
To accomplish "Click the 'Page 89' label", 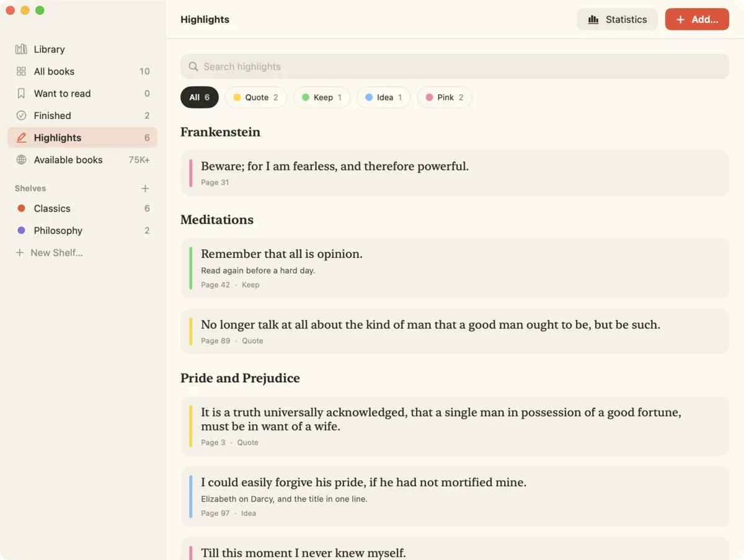I will coord(215,340).
